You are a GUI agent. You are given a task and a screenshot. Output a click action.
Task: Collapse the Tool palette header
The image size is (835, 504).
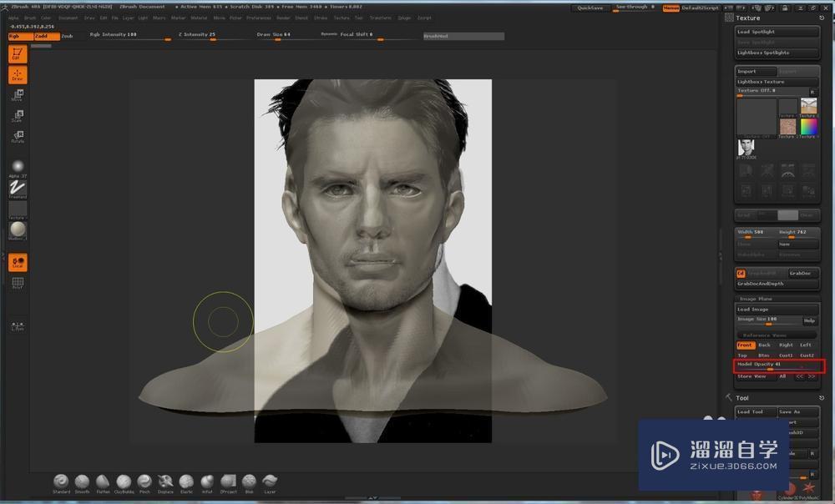[x=742, y=398]
